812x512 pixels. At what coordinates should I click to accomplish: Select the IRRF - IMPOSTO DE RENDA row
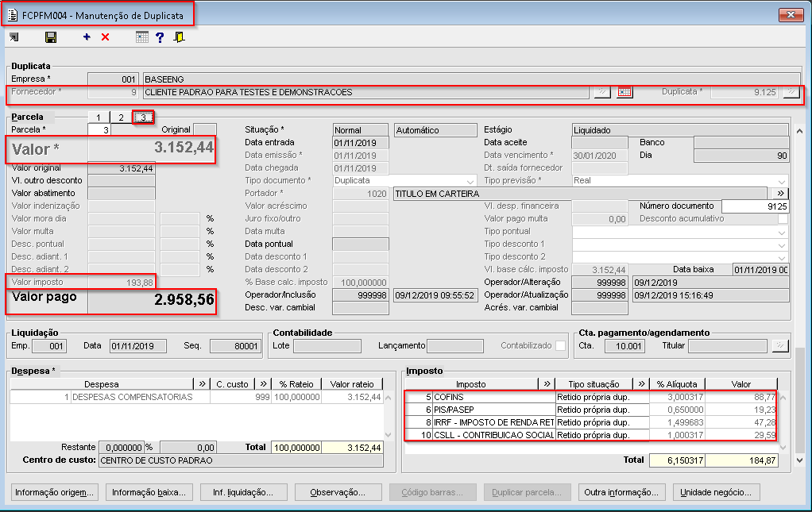(x=590, y=422)
